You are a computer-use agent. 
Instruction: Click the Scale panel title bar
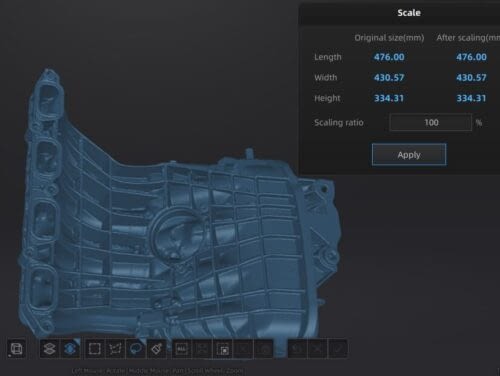tap(399, 13)
